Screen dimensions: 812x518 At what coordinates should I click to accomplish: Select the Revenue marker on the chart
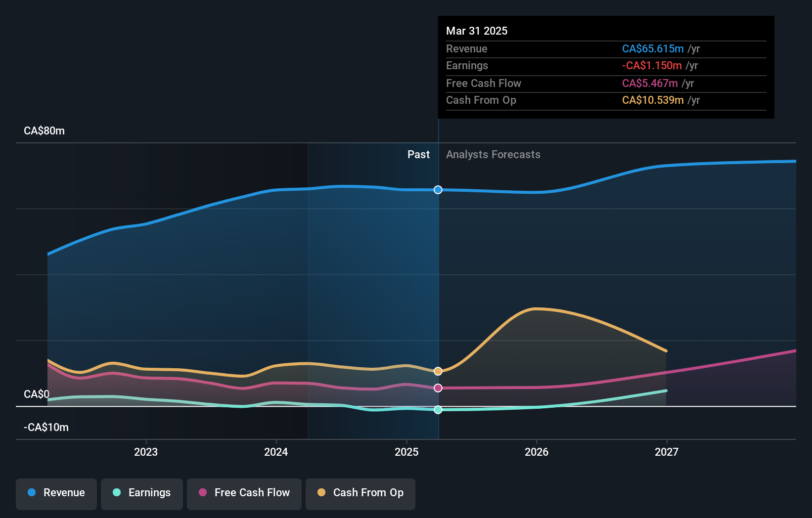[438, 189]
